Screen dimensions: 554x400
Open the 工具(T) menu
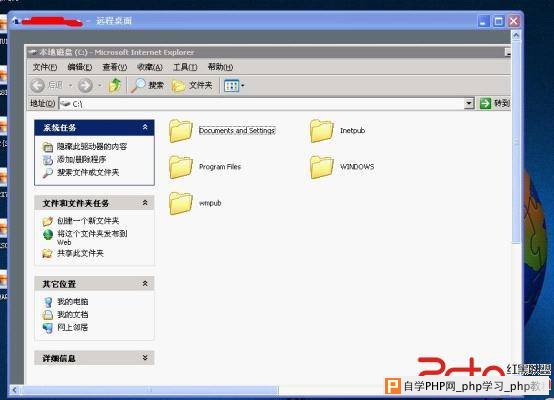click(185, 67)
